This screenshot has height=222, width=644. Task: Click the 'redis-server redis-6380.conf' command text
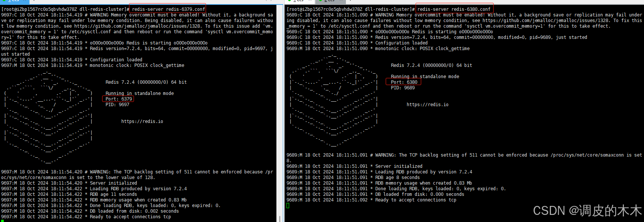[x=454, y=9]
